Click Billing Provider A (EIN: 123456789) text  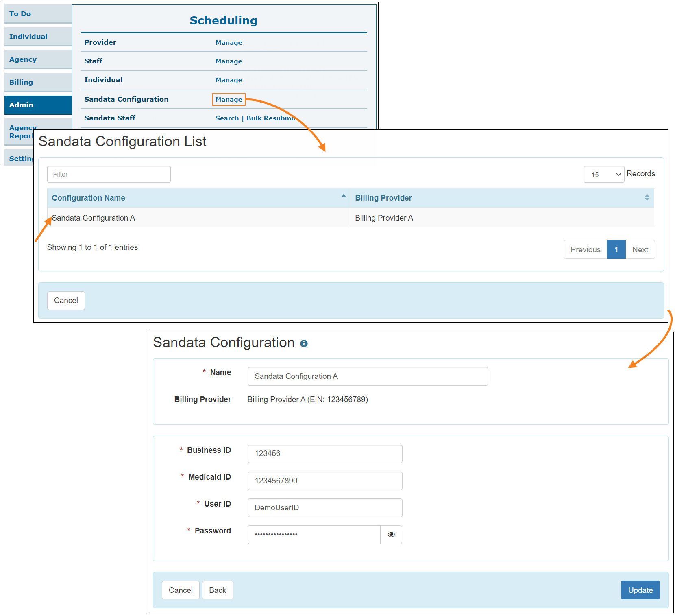pos(307,400)
